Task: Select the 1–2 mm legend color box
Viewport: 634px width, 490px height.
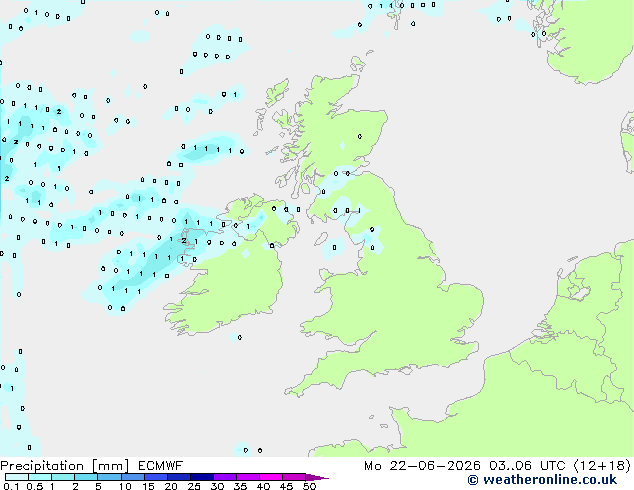Action: click(63, 477)
